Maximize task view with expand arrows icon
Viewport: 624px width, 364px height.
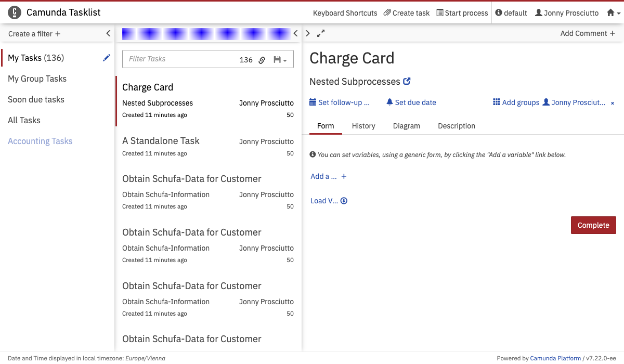[321, 33]
